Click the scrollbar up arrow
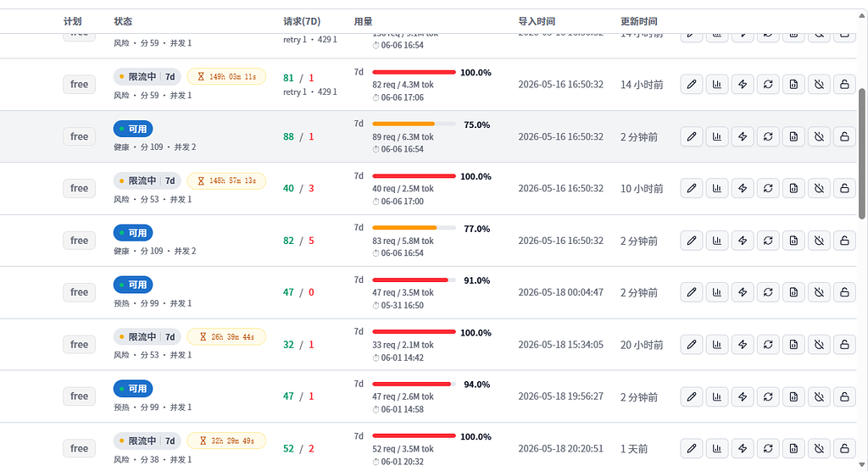 click(x=861, y=15)
